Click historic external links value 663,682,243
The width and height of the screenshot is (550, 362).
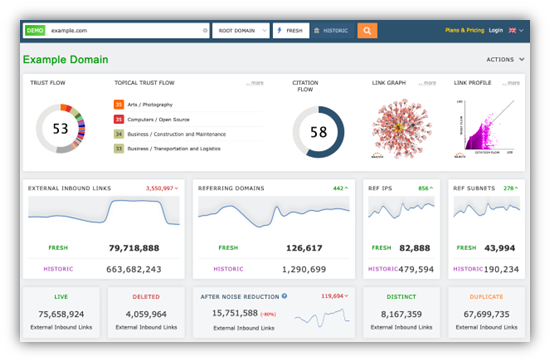click(x=134, y=269)
